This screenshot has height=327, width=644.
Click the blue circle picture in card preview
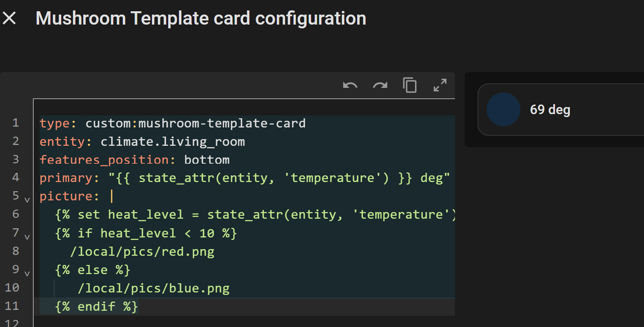(x=503, y=110)
